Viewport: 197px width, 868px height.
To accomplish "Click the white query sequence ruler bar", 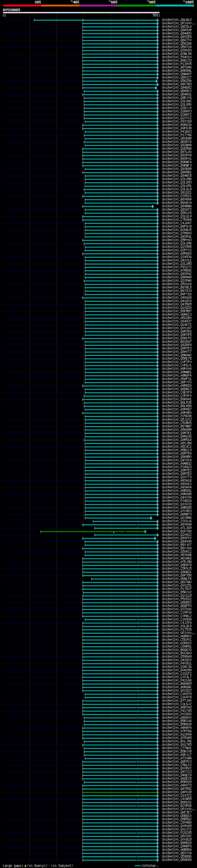I will [81, 12].
